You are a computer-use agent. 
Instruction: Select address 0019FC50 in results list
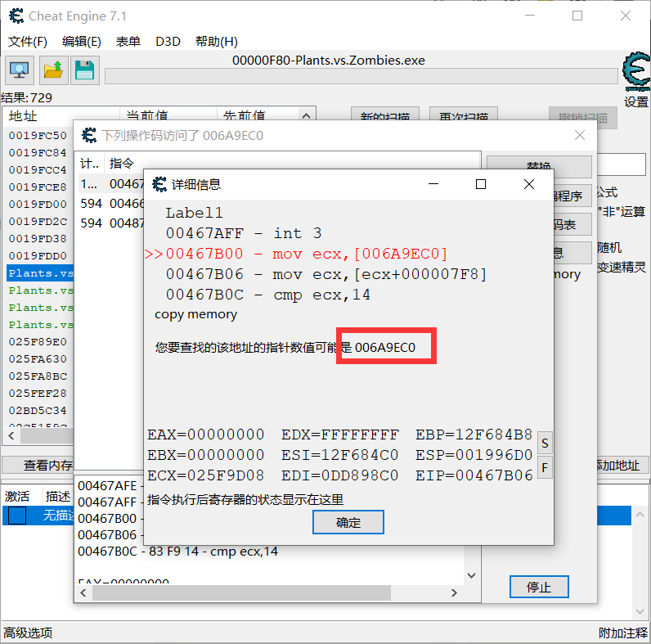[38, 136]
